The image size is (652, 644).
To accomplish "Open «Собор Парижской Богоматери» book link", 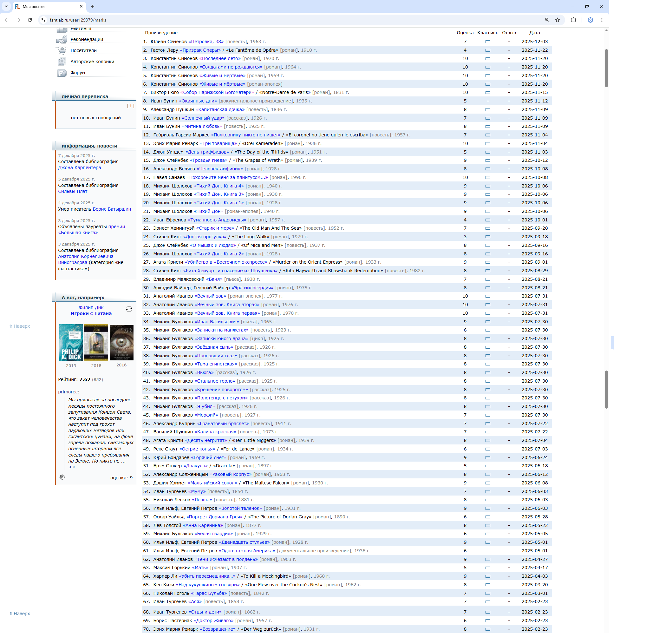I will 217,93.
